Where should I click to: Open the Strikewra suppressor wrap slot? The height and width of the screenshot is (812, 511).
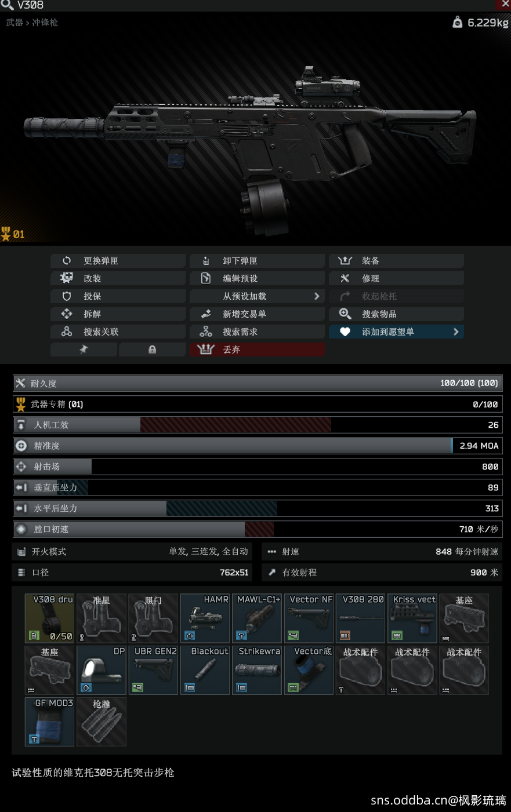click(x=257, y=670)
